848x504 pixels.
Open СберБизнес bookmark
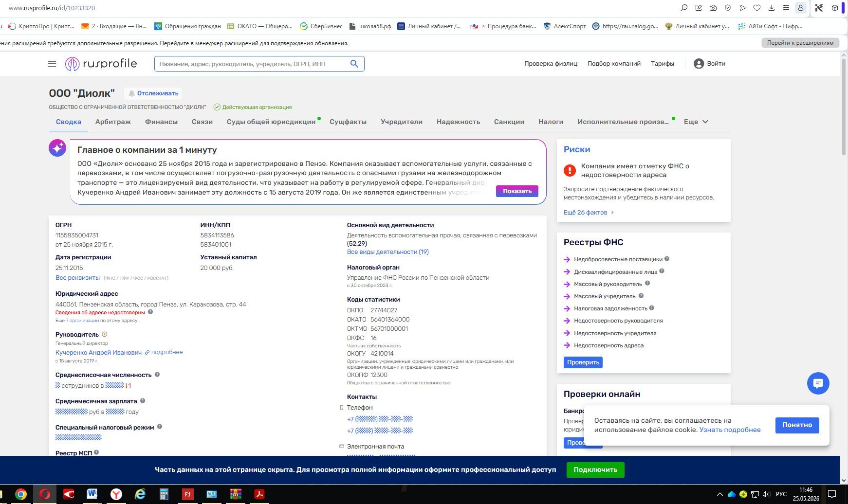pos(321,26)
